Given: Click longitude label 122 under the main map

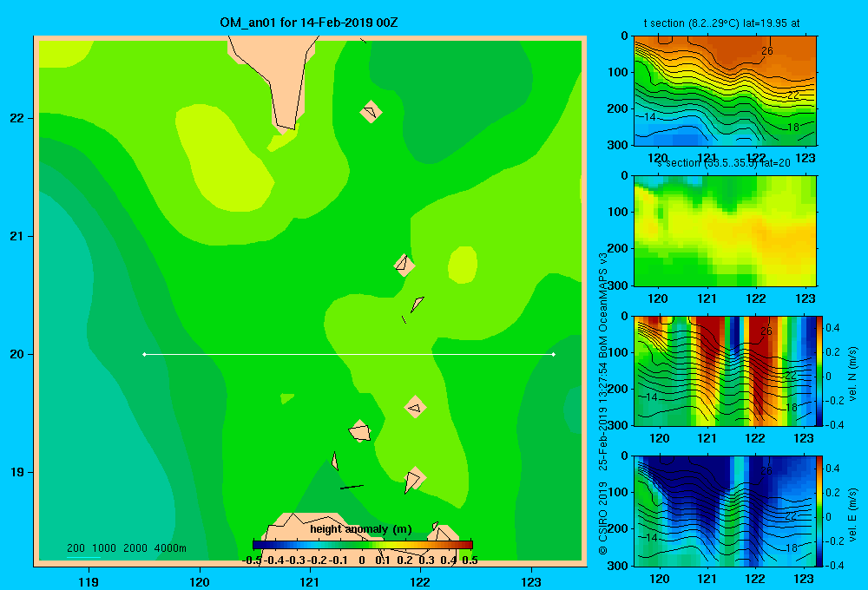Looking at the screenshot, I should [421, 582].
